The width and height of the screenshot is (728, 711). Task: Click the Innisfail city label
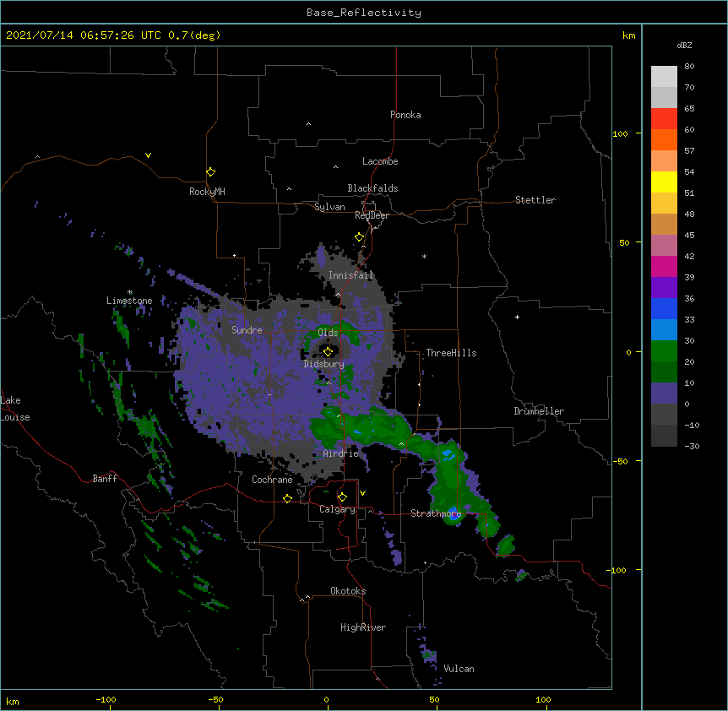point(350,275)
